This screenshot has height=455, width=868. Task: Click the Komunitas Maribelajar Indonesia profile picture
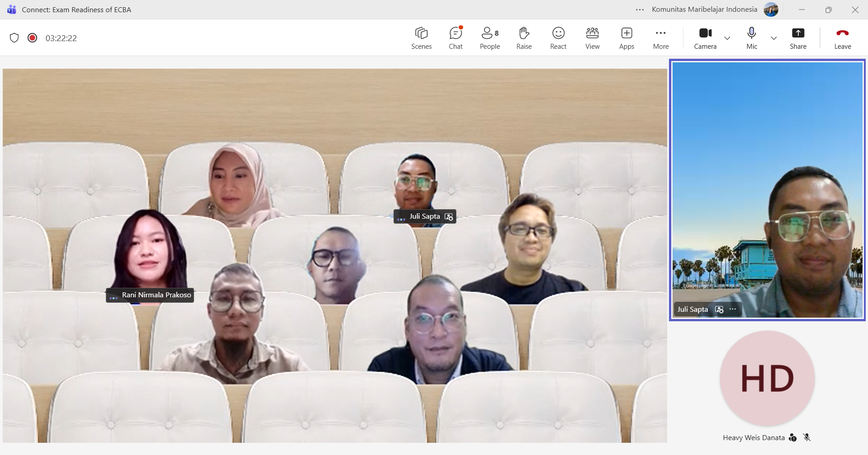pyautogui.click(x=771, y=9)
